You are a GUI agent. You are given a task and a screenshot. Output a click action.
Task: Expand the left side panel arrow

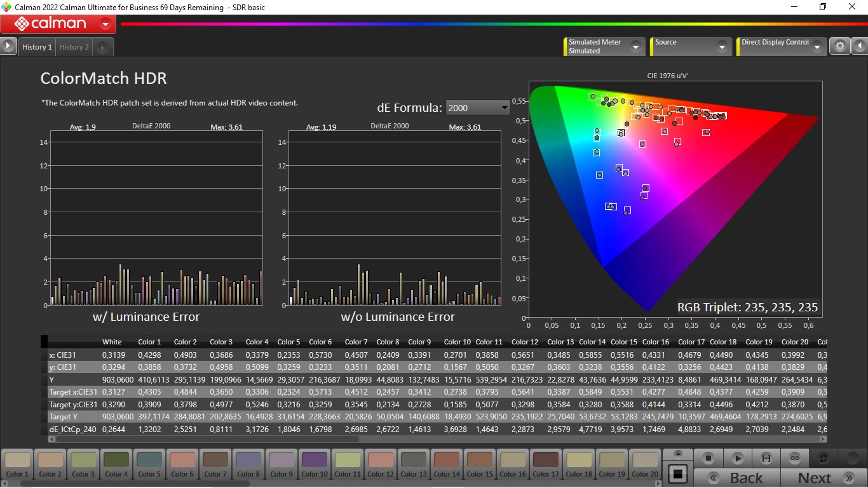[x=8, y=46]
